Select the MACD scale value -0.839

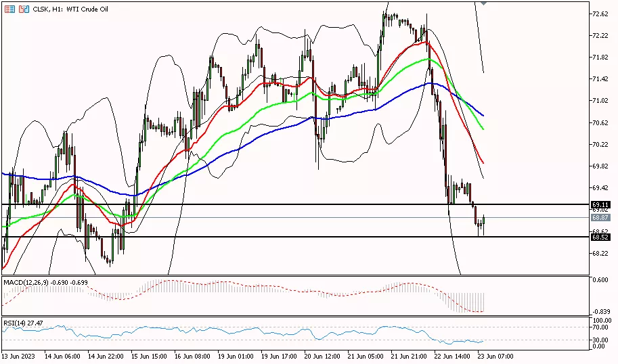(x=600, y=311)
